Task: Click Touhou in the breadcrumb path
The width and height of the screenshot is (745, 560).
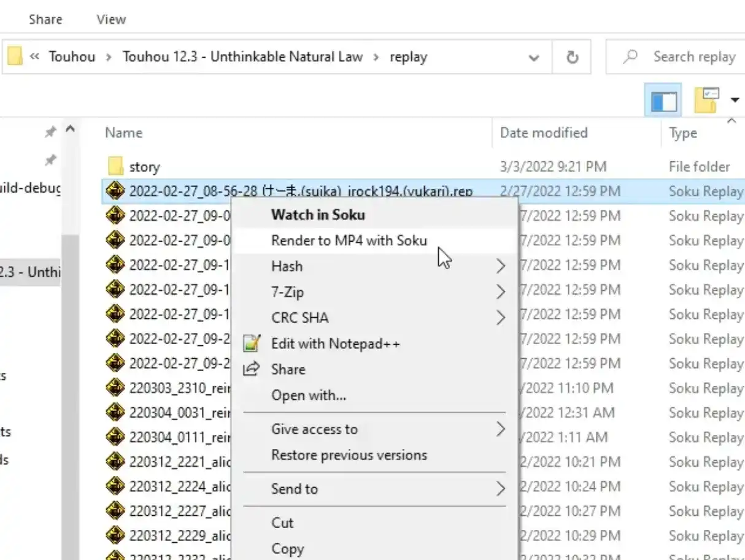Action: coord(72,57)
